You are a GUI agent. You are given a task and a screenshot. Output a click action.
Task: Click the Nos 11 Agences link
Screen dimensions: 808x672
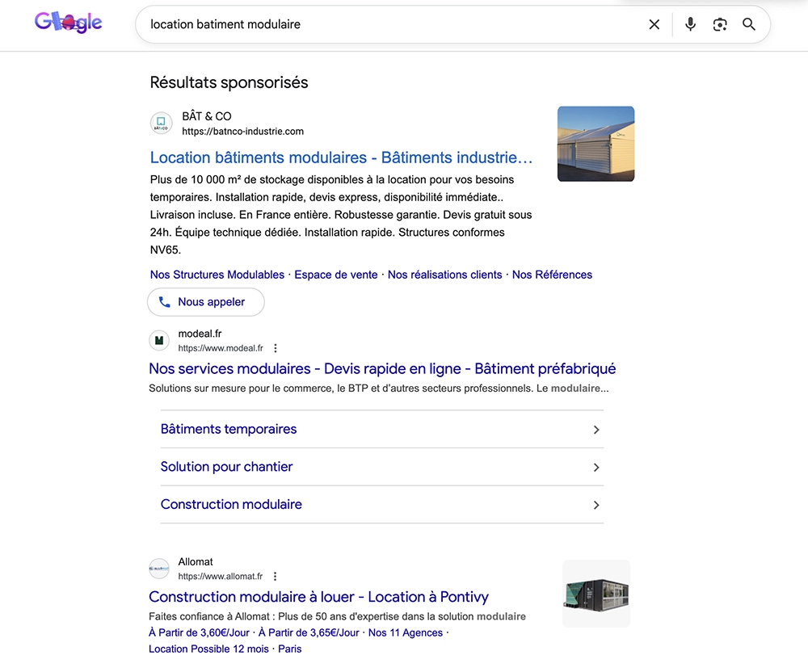point(406,632)
